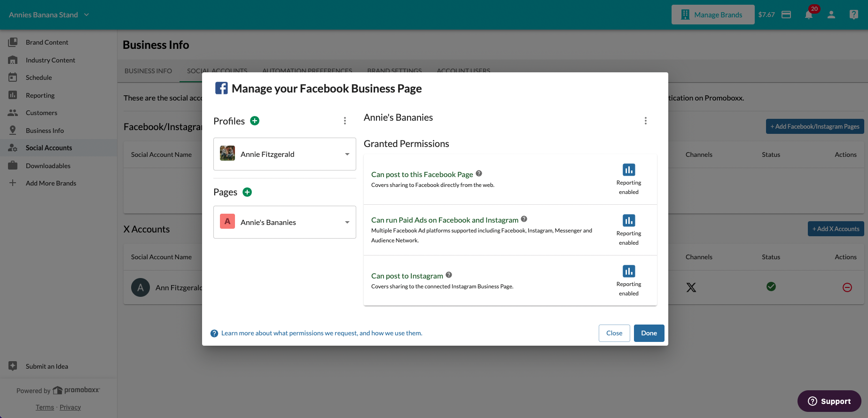Click Ann Fitzgerald's grey A avatar
Image resolution: width=868 pixels, height=418 pixels.
point(141,287)
